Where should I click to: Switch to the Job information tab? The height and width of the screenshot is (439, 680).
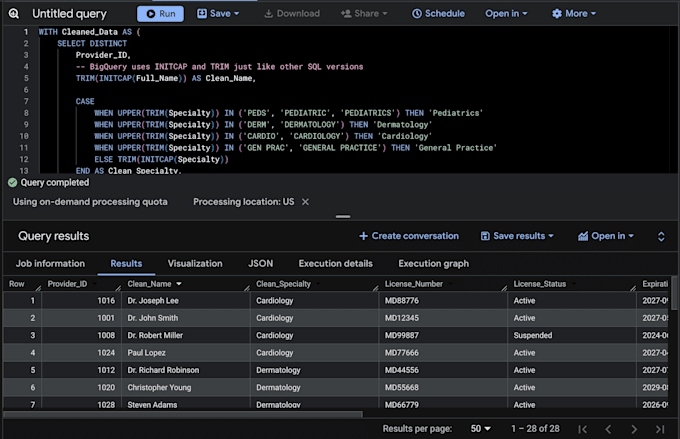[x=50, y=264]
